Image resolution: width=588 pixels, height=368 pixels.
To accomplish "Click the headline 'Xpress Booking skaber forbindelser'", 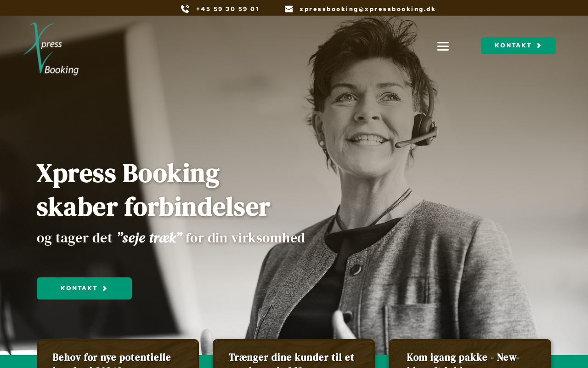I will click(x=153, y=190).
